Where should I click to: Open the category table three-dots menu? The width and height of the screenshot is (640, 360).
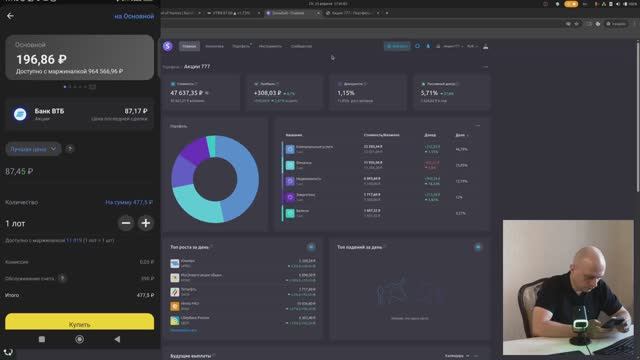[x=478, y=126]
